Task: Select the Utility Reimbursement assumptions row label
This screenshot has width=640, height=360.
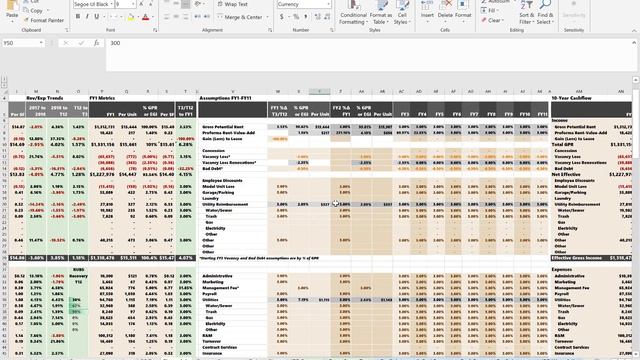Action: pos(225,204)
